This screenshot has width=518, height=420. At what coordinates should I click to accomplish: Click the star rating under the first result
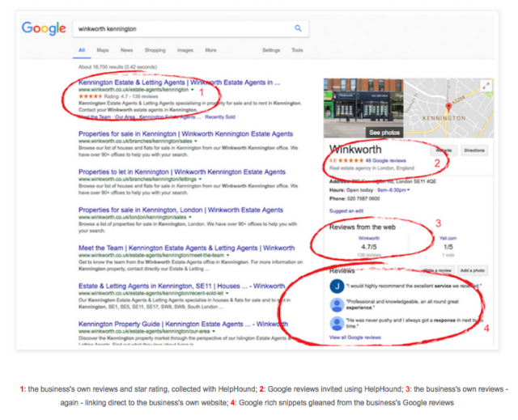click(x=91, y=96)
